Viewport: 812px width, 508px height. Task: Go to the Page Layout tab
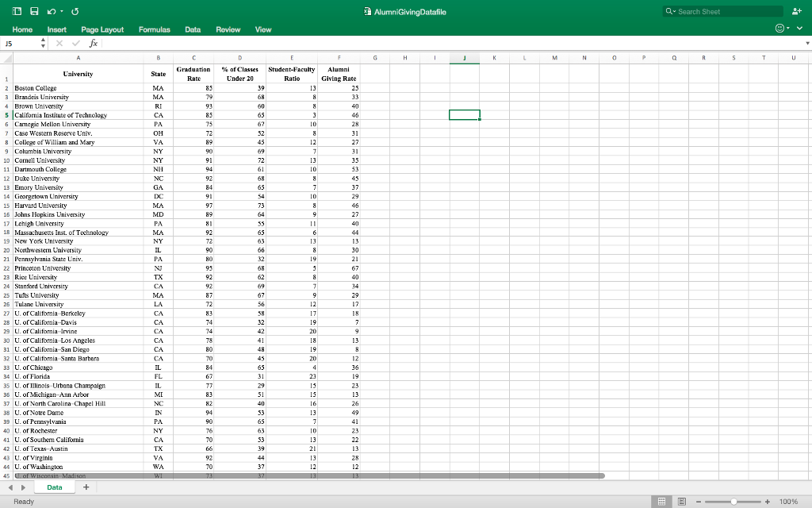102,29
